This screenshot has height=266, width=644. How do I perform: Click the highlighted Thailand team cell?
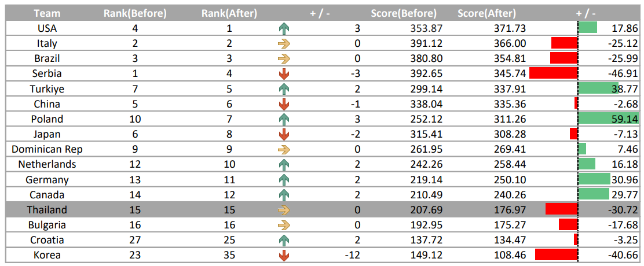click(x=47, y=210)
